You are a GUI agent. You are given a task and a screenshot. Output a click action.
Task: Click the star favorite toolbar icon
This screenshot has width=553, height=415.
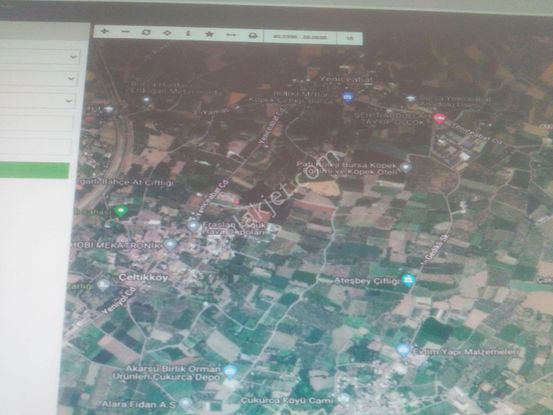coord(209,34)
